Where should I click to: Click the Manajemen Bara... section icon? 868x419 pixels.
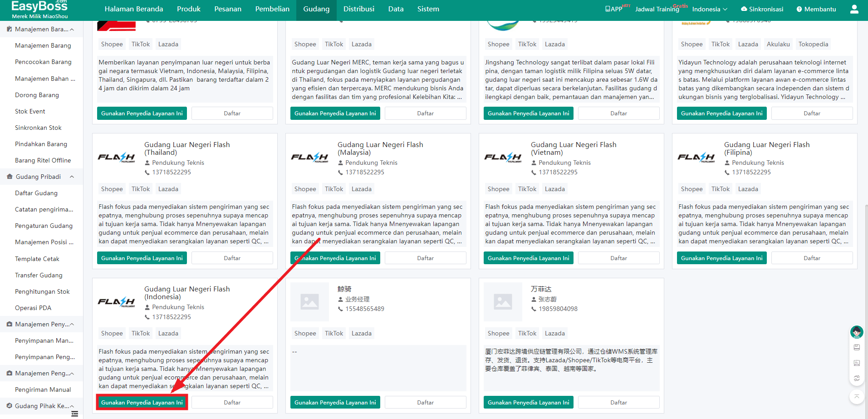(x=10, y=29)
